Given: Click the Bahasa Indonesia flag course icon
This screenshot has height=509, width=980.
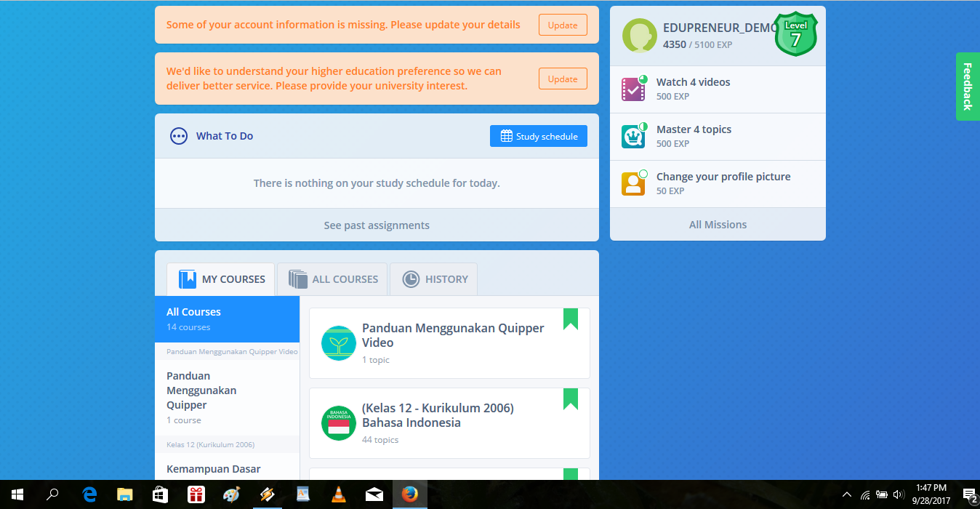Looking at the screenshot, I should tap(338, 422).
